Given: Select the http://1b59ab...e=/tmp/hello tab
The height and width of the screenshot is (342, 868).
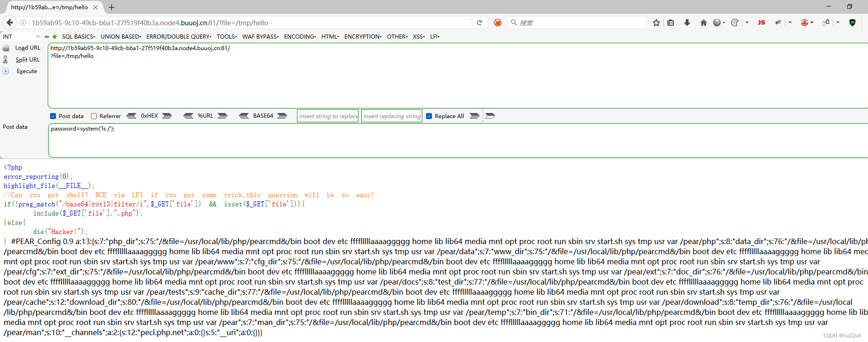Looking at the screenshot, I should 50,7.
